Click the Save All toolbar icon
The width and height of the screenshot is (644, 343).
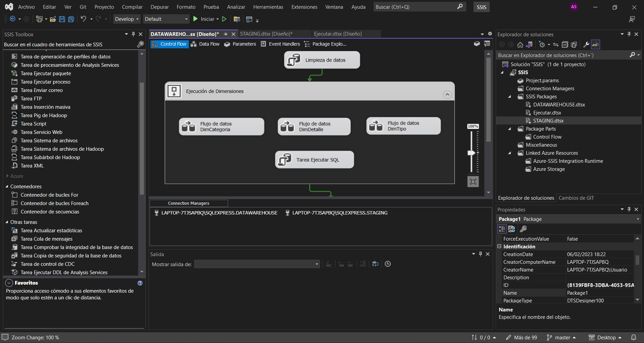(x=71, y=19)
